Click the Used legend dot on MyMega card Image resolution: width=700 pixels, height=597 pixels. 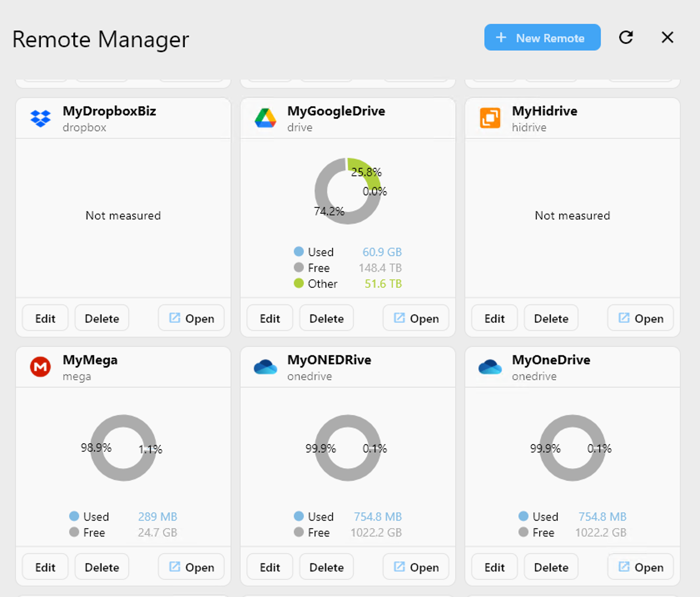(x=74, y=516)
